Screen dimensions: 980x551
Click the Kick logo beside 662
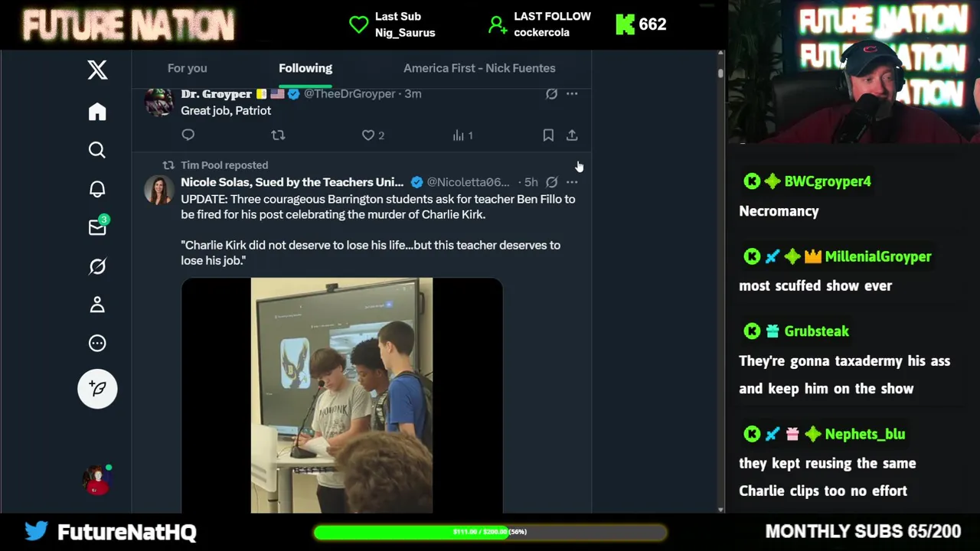click(x=626, y=24)
